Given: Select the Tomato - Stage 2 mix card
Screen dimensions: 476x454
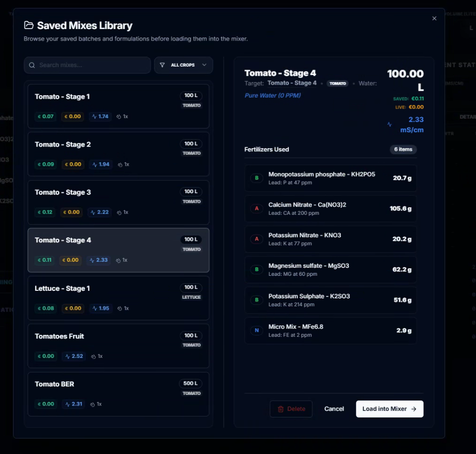Looking at the screenshot, I should click(x=118, y=154).
